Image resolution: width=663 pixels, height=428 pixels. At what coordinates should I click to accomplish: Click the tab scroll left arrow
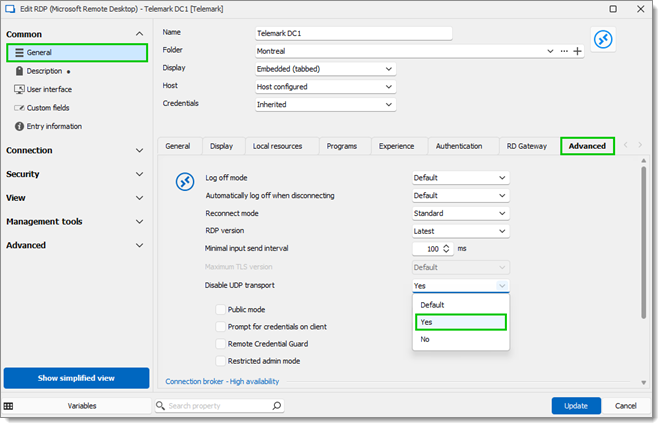[625, 145]
